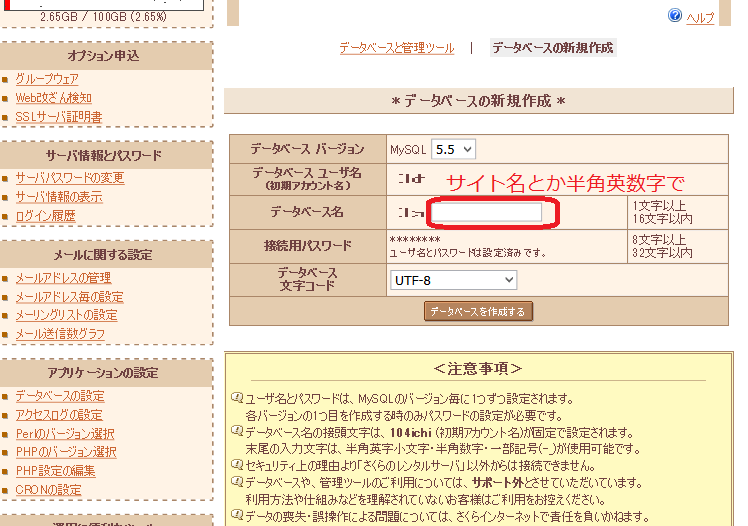Viewport: 748px width, 526px height.
Task: Open the CRONの設定 link
Action: point(48,490)
